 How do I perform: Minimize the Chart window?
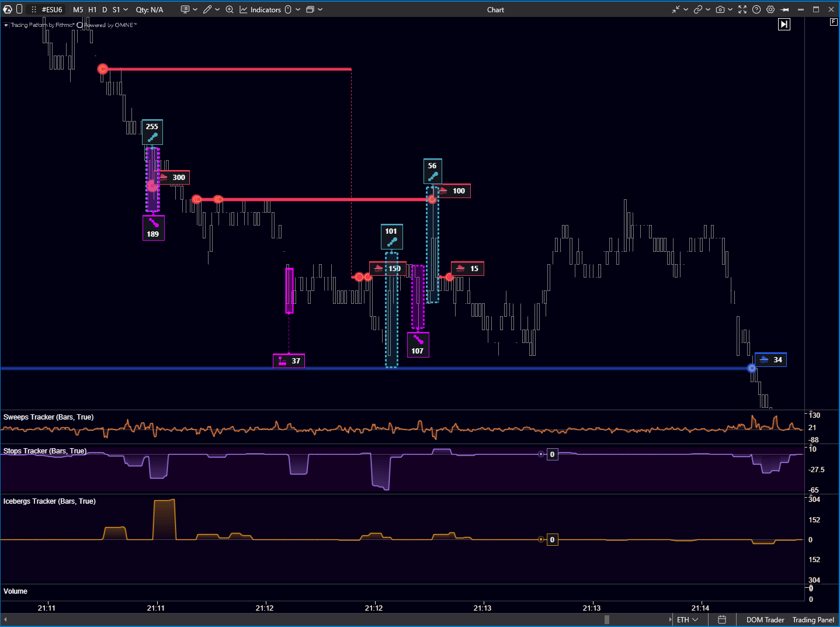(801, 9)
